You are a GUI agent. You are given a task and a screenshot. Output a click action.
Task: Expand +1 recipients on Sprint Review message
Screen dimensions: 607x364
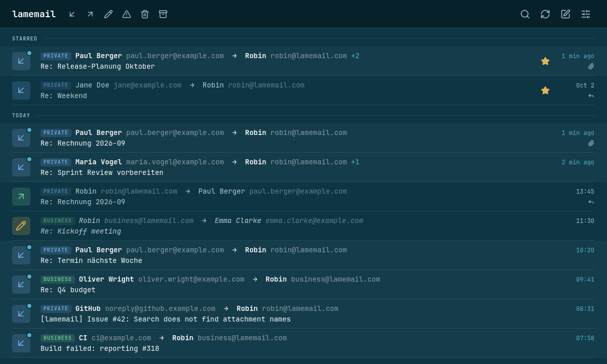[355, 162]
